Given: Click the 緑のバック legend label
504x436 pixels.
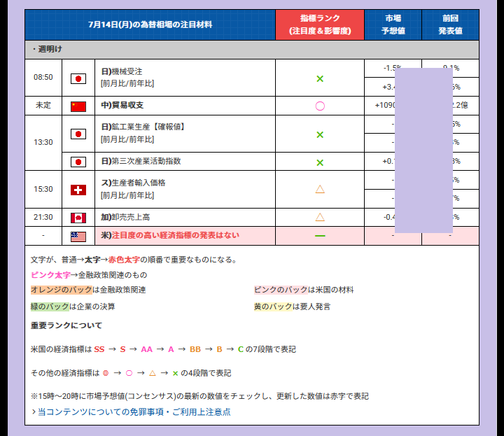Looking at the screenshot, I should [x=50, y=307].
